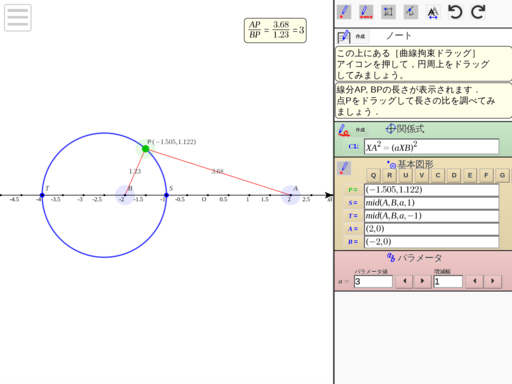Open the hamburger menu
This screenshot has height=384, width=512.
18,18
